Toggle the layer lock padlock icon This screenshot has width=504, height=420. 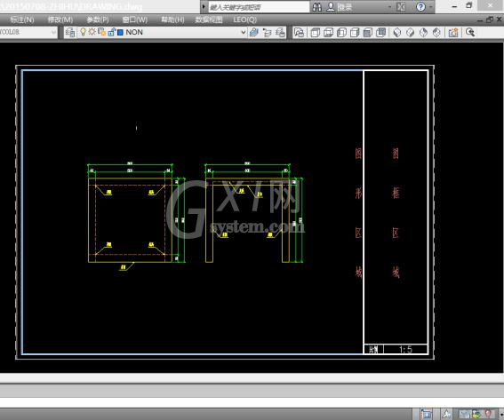(111, 32)
